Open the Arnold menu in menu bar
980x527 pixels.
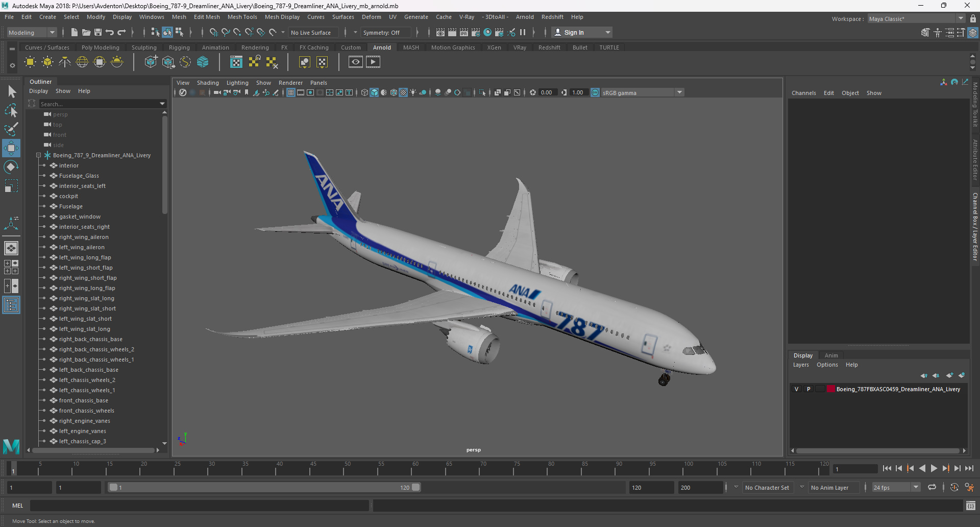point(525,17)
